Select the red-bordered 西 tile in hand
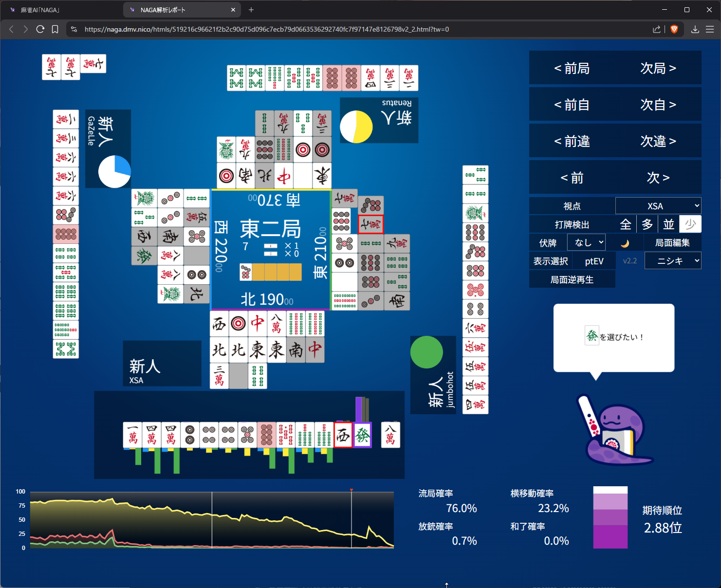The width and height of the screenshot is (721, 588). 343,435
